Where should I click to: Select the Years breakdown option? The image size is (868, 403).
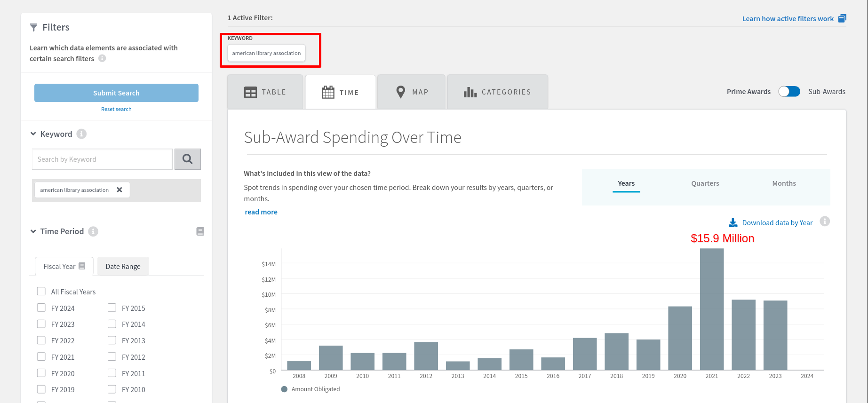click(626, 183)
